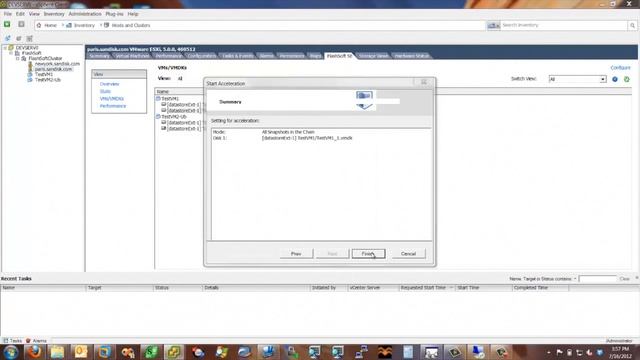Viewport: 640px width, 360px height.
Task: Click Prev in the Start Acceleration dialog
Action: click(x=296, y=254)
